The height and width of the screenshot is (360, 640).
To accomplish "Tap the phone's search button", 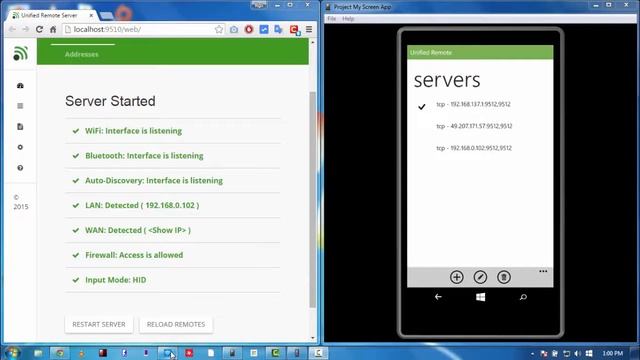I will click(523, 297).
